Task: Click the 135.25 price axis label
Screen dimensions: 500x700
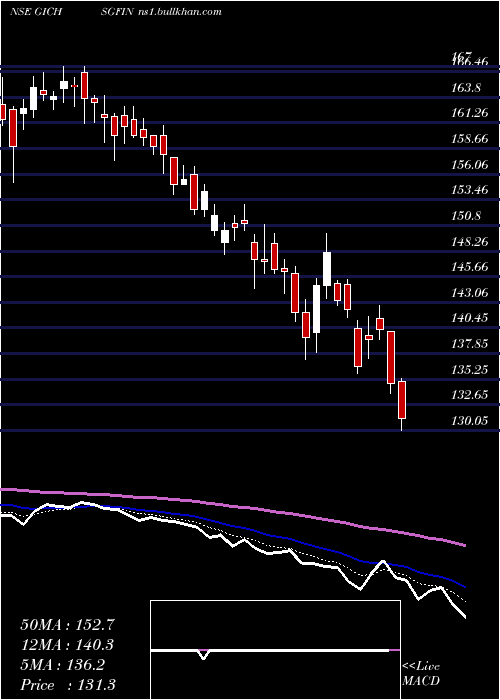Action: (x=470, y=370)
